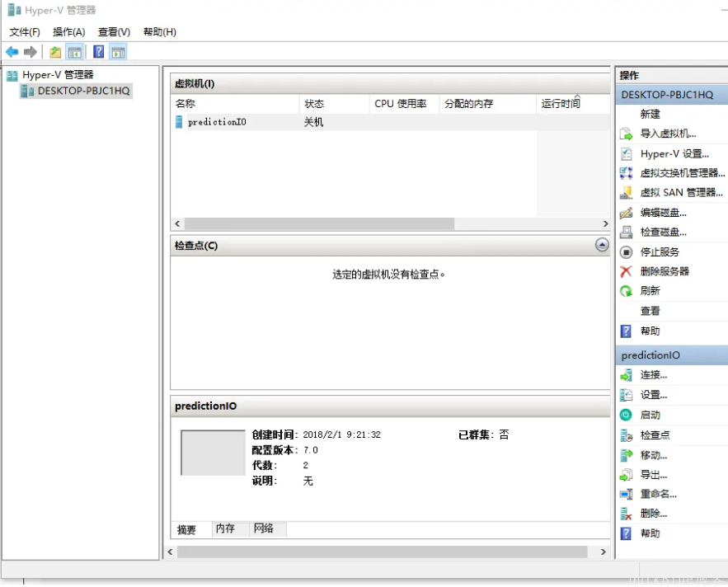Open the 查看 submenu in actions
Viewport: 728px width, 587px height.
(650, 311)
